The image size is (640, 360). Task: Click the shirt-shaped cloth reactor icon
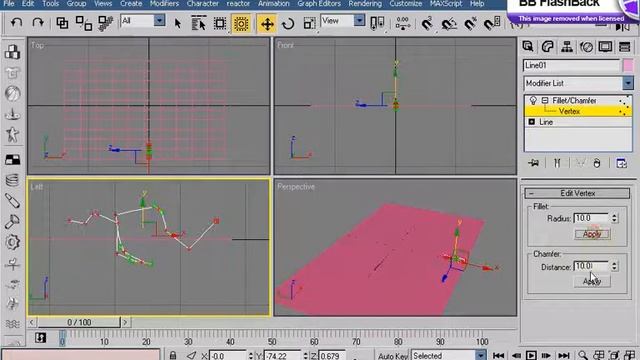click(13, 73)
